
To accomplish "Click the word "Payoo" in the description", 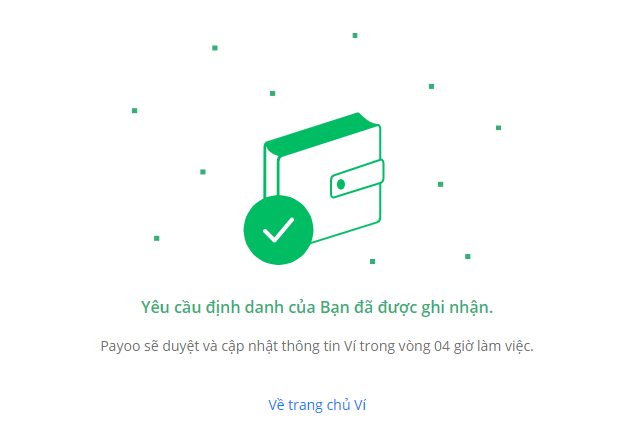I will pos(120,346).
